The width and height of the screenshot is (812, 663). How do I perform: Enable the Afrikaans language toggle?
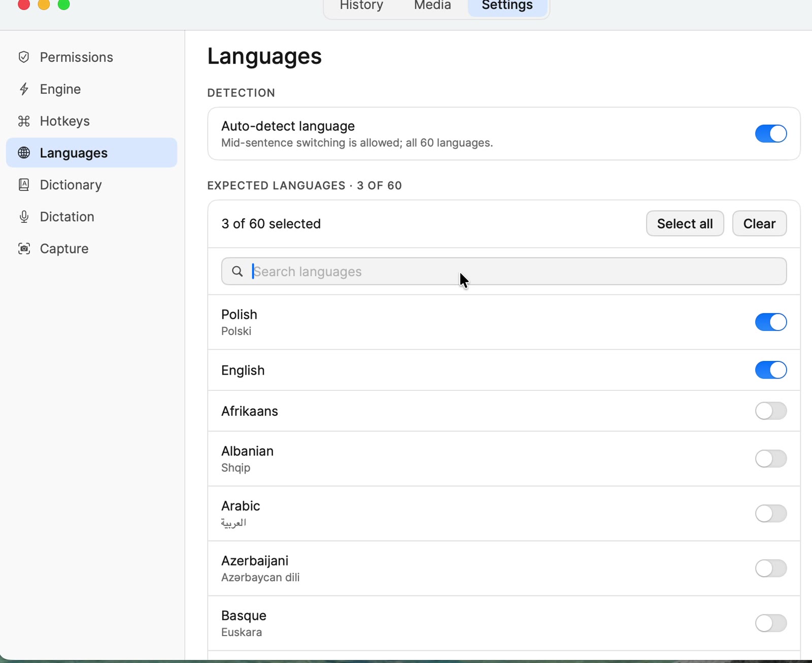point(771,411)
